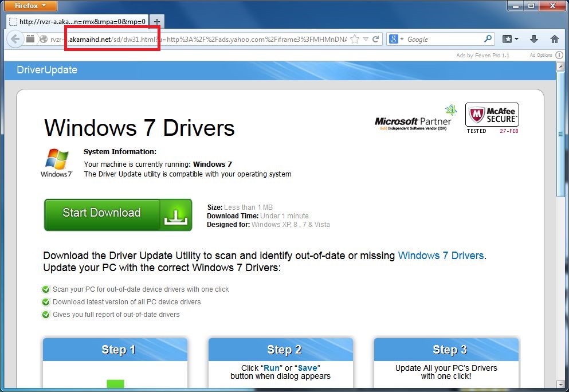Maximize the Firefox window
Viewport: 569px width, 392px height.
(x=532, y=6)
